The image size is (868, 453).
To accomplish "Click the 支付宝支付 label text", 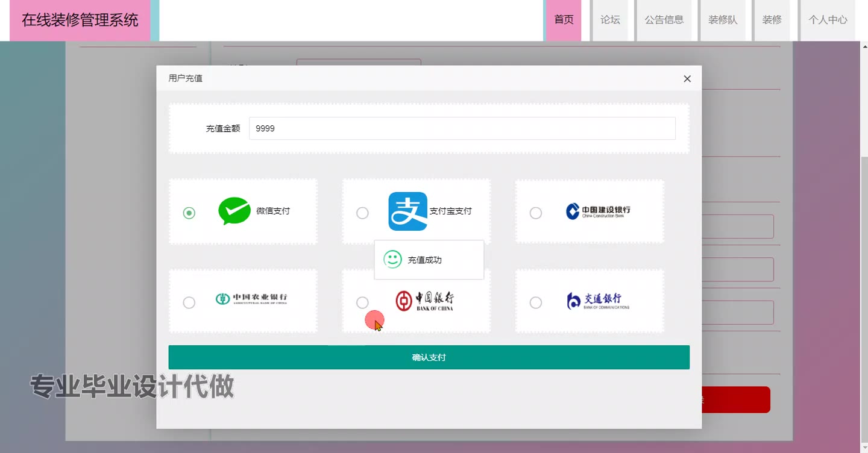I will click(x=450, y=211).
